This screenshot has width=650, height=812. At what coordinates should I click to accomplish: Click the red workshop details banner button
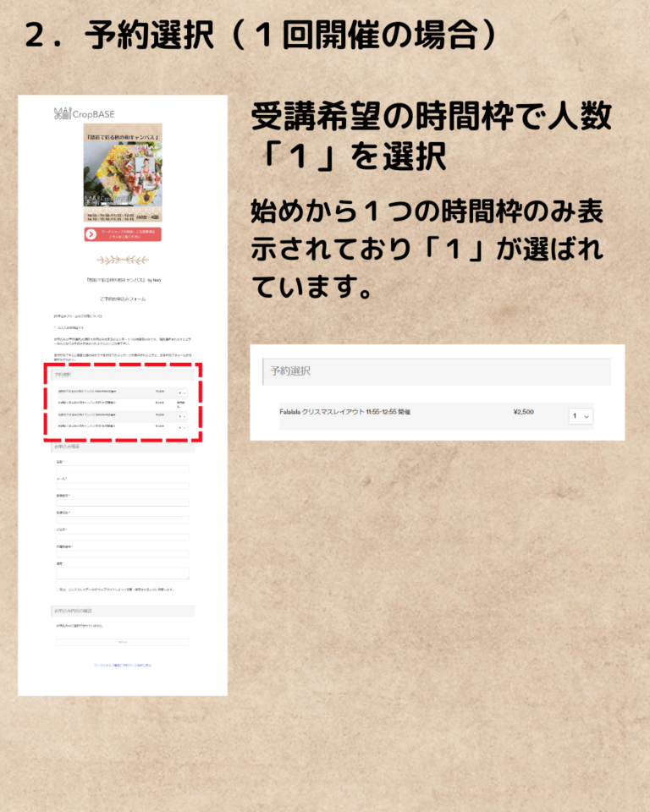click(x=123, y=234)
